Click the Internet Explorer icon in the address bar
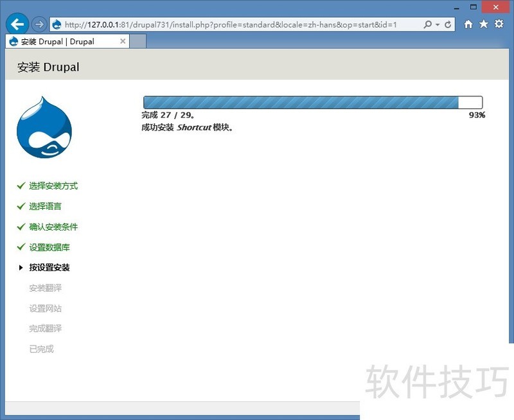 (57, 24)
